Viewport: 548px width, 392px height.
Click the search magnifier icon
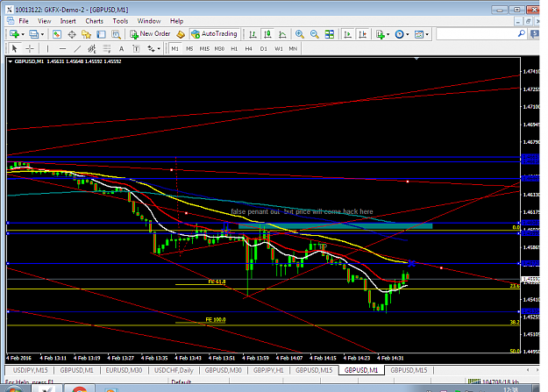[x=522, y=34]
